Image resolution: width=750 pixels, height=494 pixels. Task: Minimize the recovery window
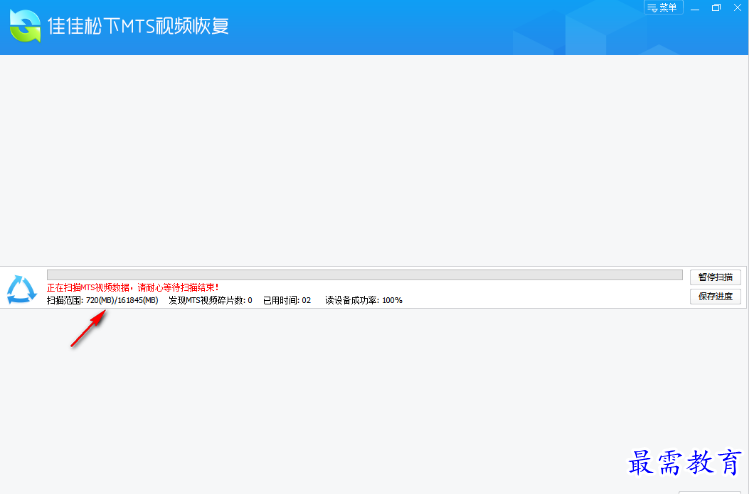tap(695, 8)
